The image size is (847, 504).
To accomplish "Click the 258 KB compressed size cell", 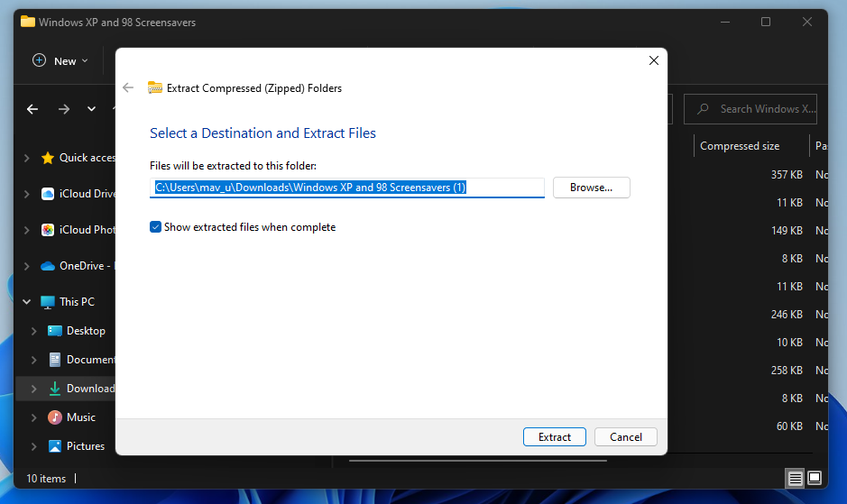I will pyautogui.click(x=787, y=371).
